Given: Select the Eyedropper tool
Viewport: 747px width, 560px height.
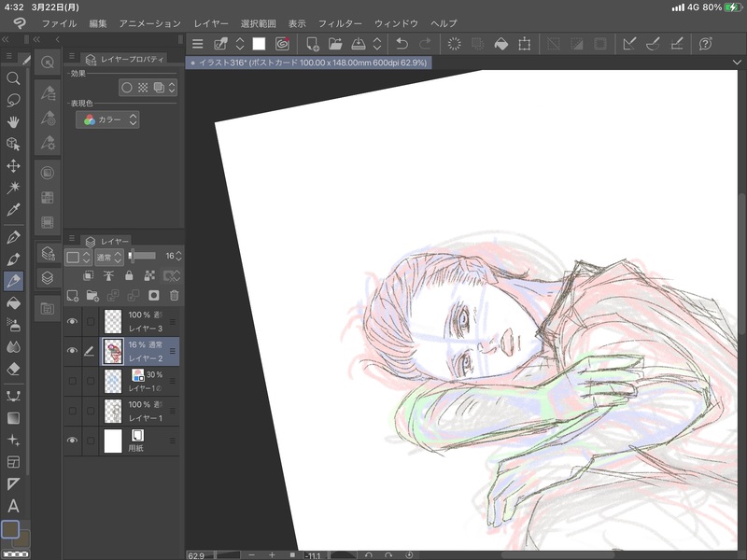Looking at the screenshot, I should 13,211.
